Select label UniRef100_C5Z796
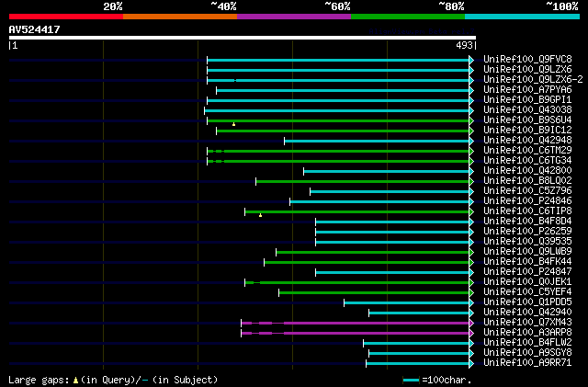The height and width of the screenshot is (387, 588). (527, 190)
